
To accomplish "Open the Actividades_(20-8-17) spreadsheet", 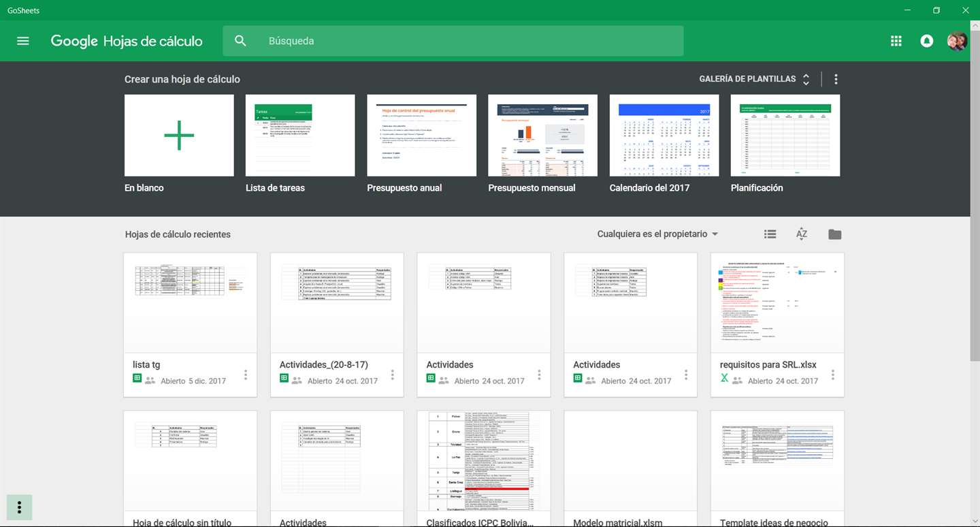I will pos(337,325).
